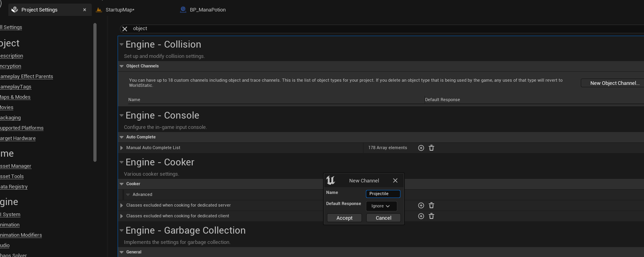Add element to Manual Auto Complete List
Screen dimensions: 644x257
tap(421, 148)
